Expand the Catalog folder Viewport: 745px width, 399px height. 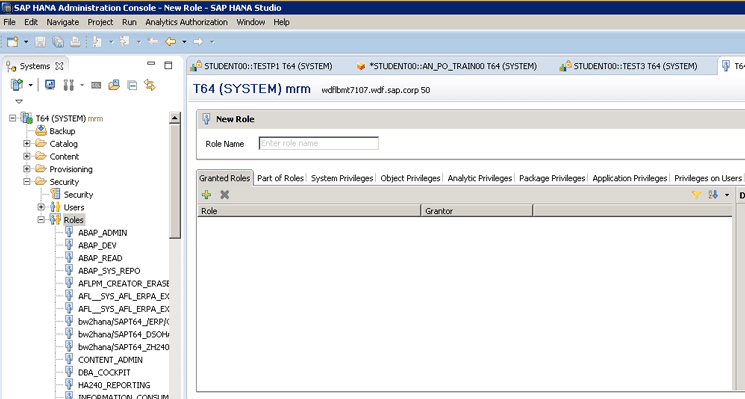pos(27,143)
